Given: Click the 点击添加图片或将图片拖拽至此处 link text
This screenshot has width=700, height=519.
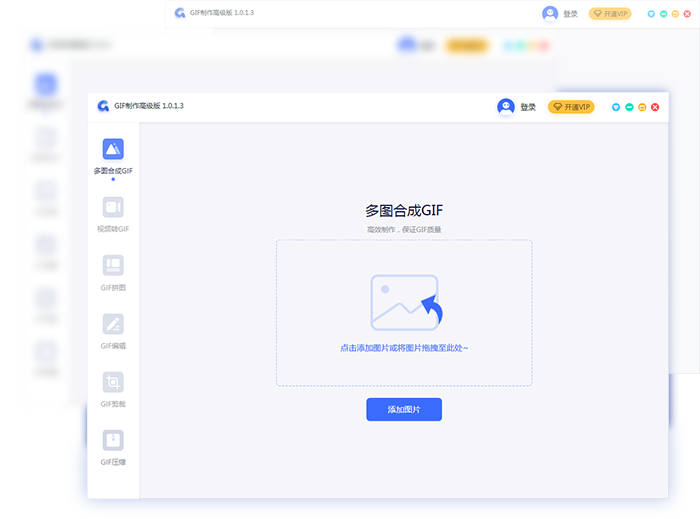Looking at the screenshot, I should tap(404, 348).
